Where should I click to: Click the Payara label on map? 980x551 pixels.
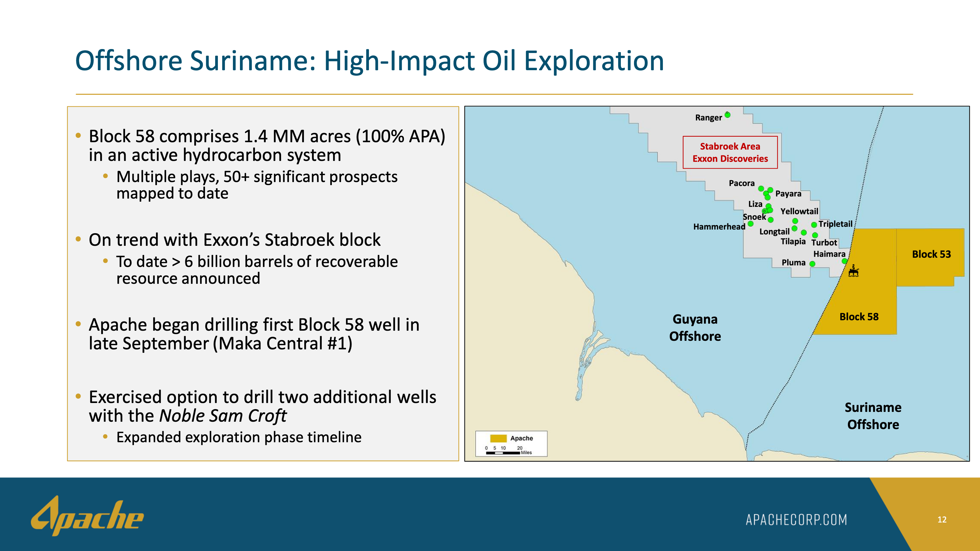tap(788, 194)
